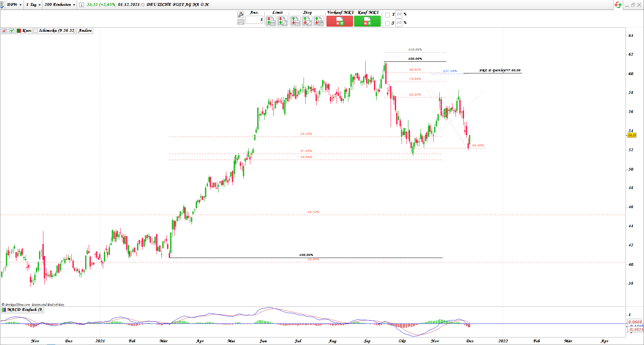
Task: Click the 61.80% retracement label
Action: click(415, 95)
